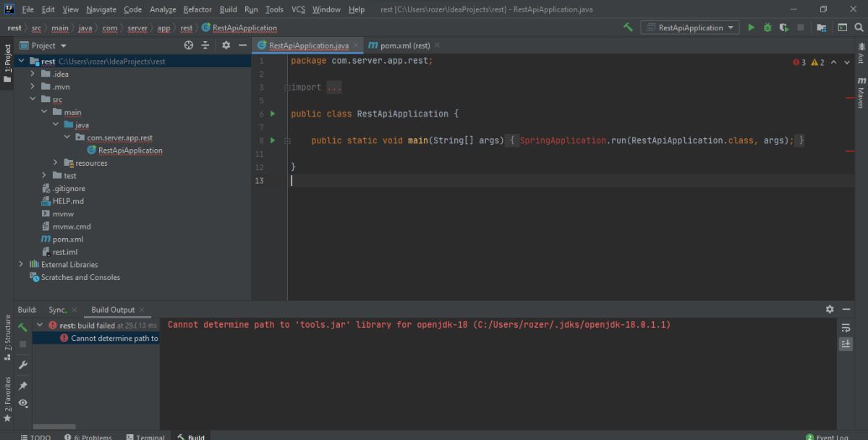Toggle the eye view filter in Build panel
This screenshot has height=440, width=868.
22,403
